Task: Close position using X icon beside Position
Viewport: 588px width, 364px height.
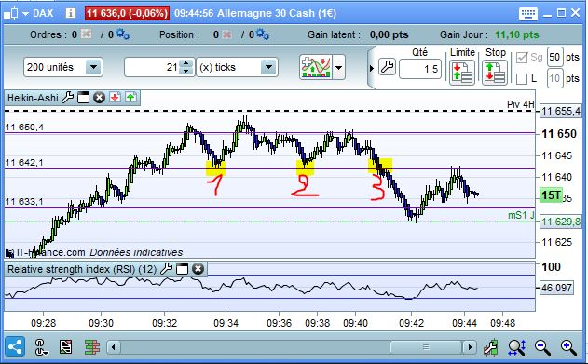Action: pos(226,34)
